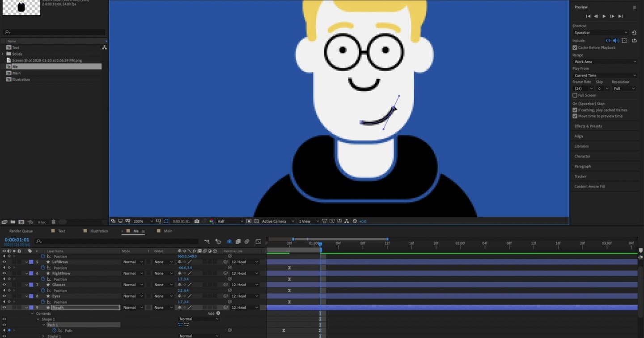Hide the Glasses layer

4,285
